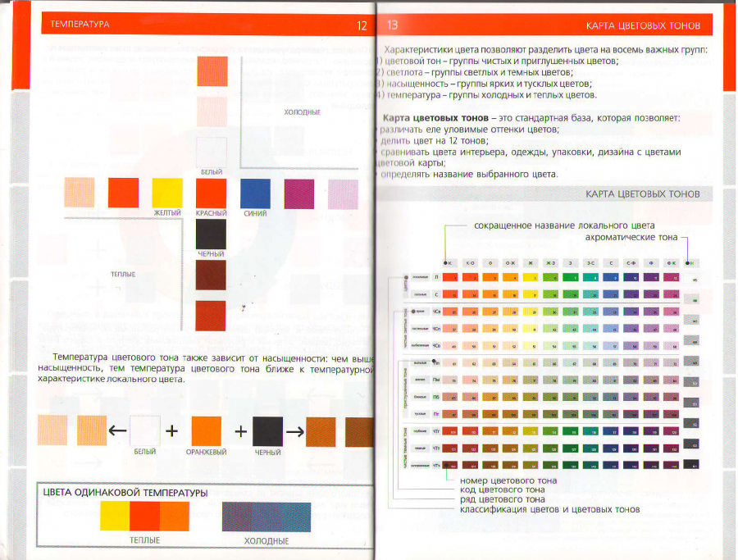Click the К-О column header in the tone chart
738x560 pixels.
click(x=470, y=263)
